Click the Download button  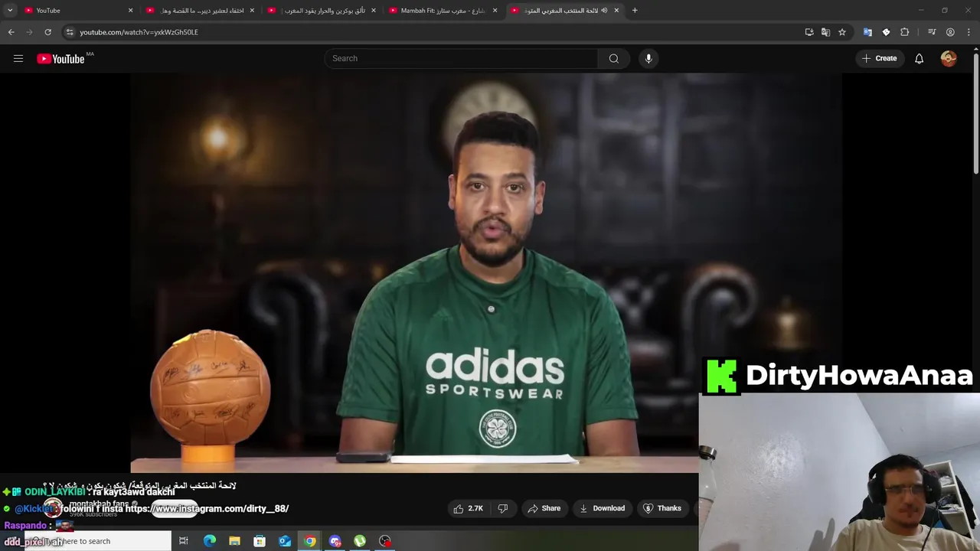pos(602,508)
